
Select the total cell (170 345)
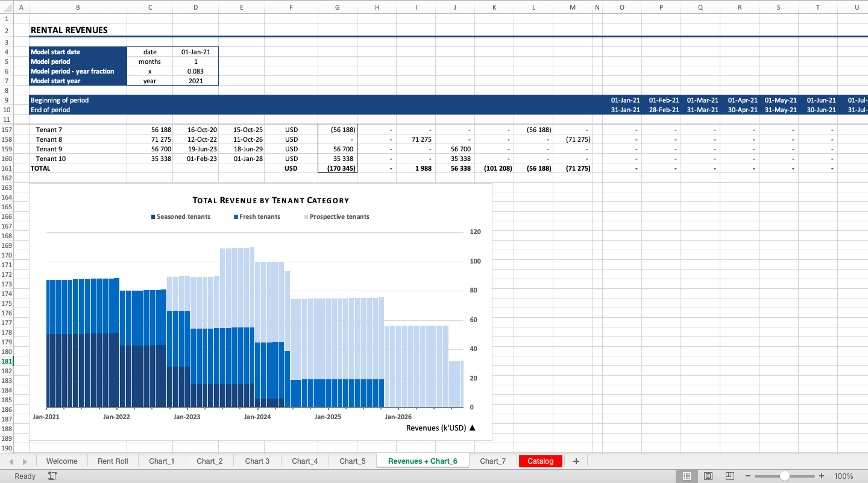pos(338,168)
